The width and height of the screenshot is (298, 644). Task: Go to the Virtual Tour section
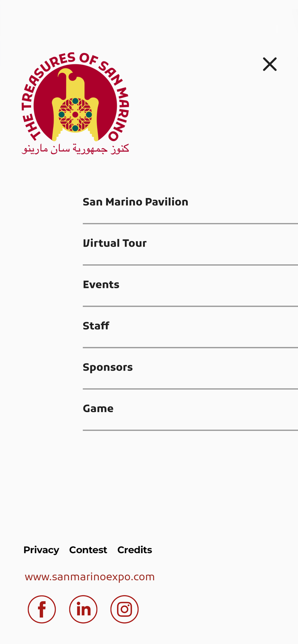point(190,244)
